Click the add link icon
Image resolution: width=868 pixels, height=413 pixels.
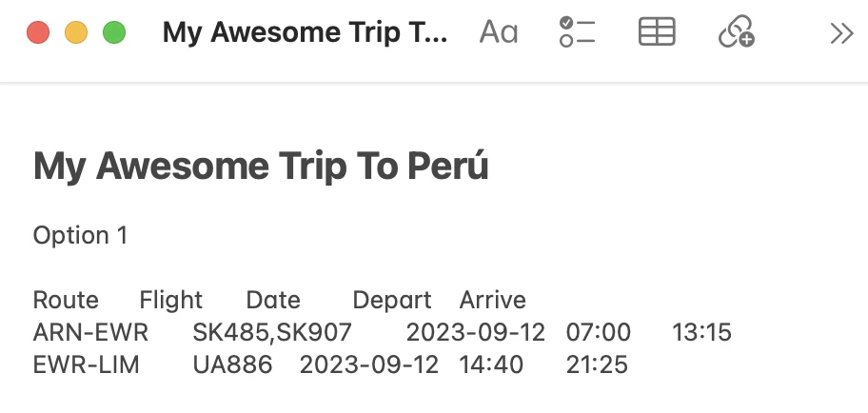[737, 31]
